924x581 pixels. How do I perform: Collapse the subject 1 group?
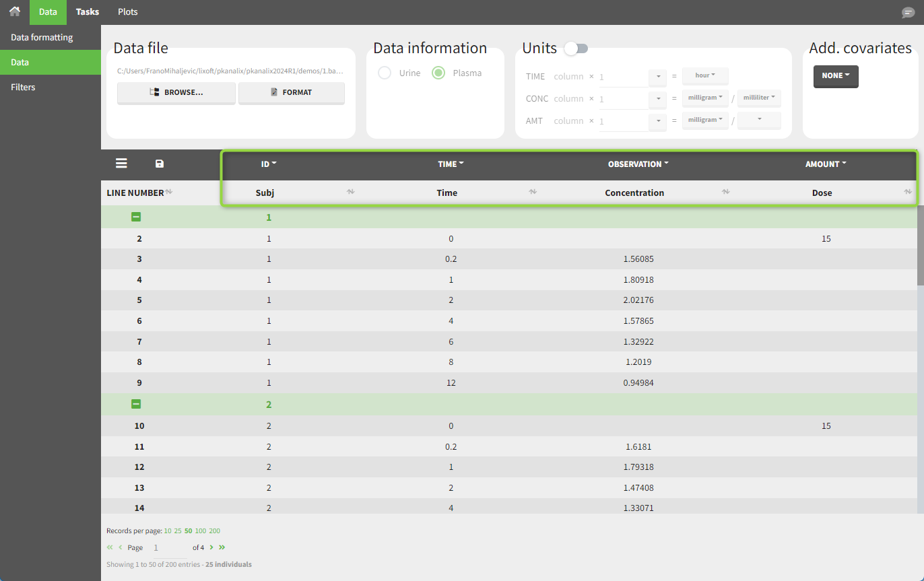136,217
